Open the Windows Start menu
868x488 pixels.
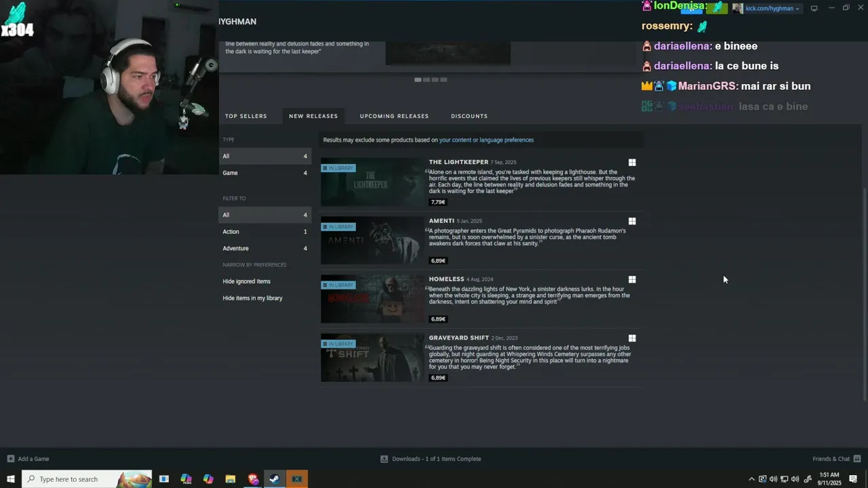tap(10, 479)
